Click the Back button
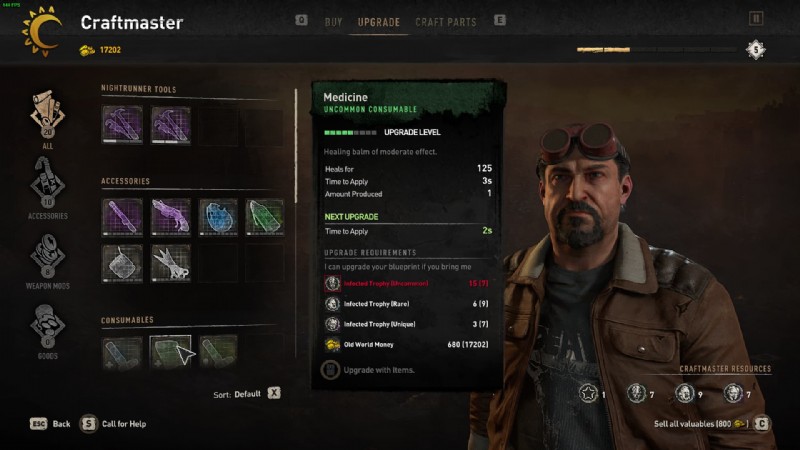 (x=50, y=424)
